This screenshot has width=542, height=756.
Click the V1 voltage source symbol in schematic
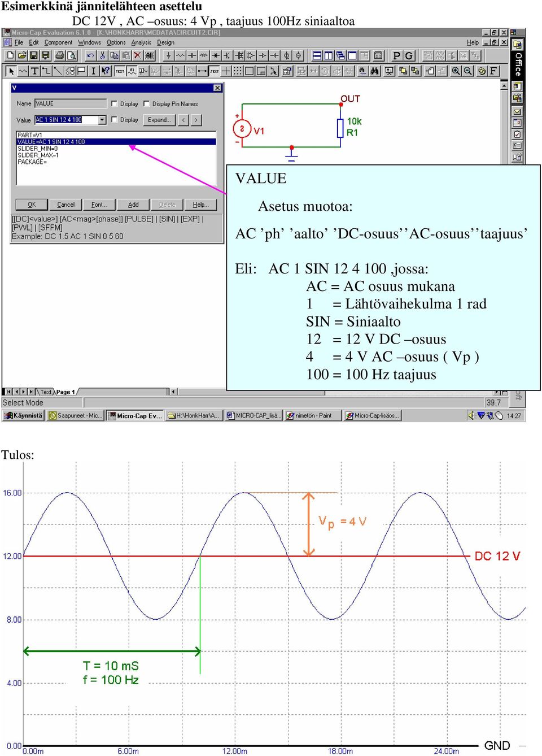click(x=242, y=129)
